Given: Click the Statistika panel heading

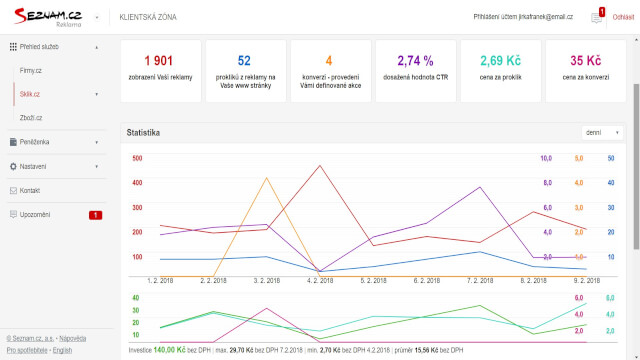Looking at the screenshot, I should (143, 133).
